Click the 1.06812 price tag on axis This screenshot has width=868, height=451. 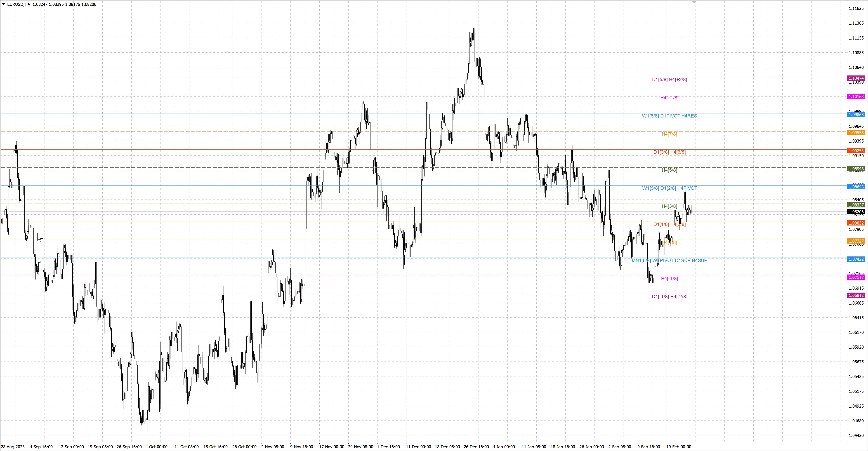[856, 295]
